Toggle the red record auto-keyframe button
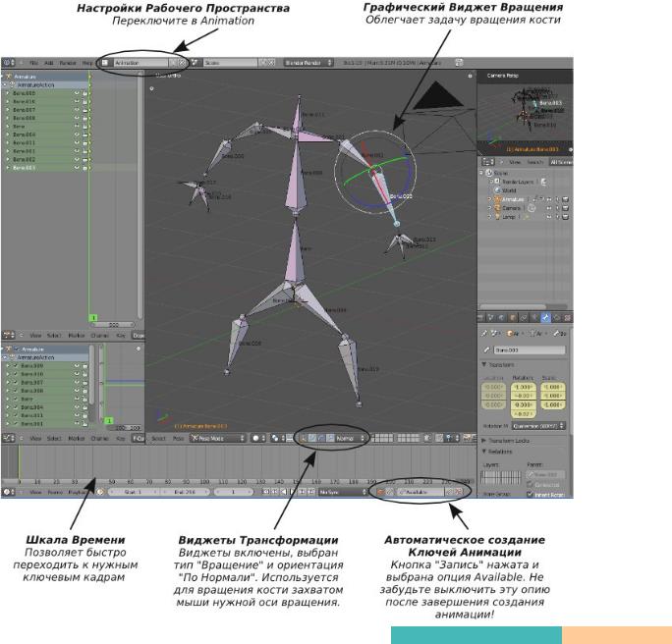The width and height of the screenshot is (672, 644). coord(380,492)
